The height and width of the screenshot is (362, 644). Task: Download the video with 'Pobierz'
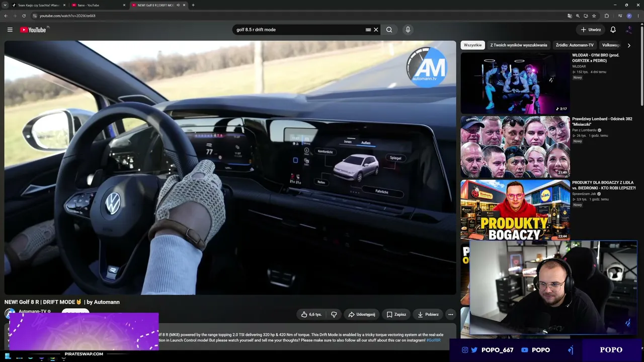(428, 314)
